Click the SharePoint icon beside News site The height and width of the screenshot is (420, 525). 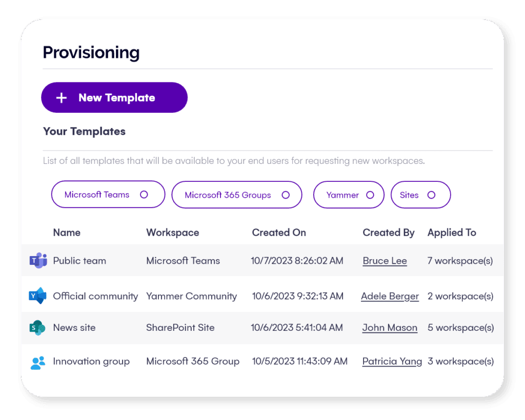click(x=38, y=328)
